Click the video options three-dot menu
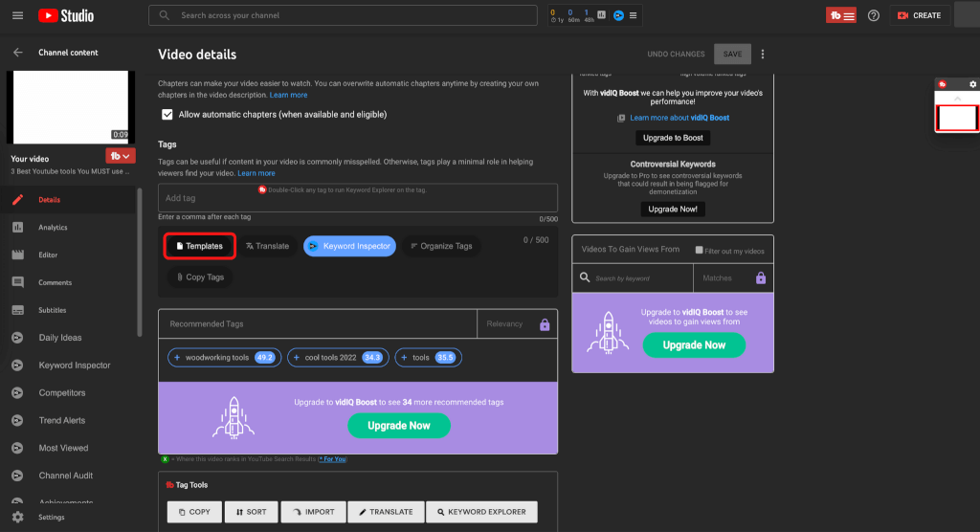 pyautogui.click(x=763, y=55)
